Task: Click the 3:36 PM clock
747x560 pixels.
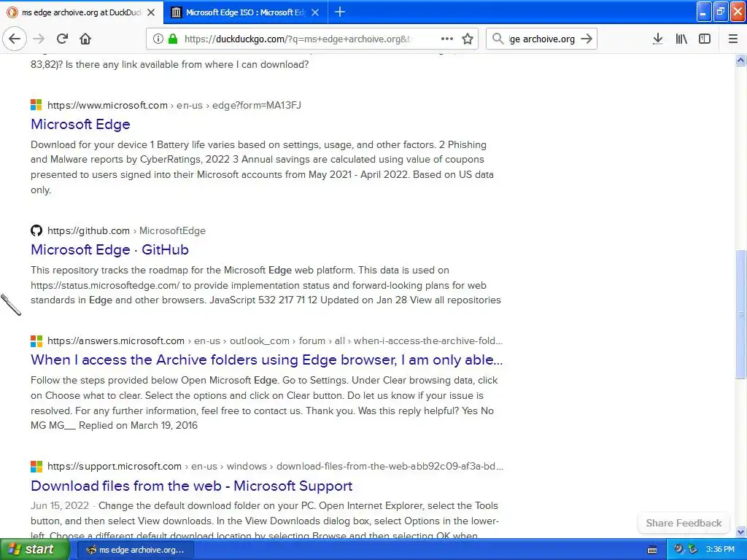Action: click(x=720, y=550)
